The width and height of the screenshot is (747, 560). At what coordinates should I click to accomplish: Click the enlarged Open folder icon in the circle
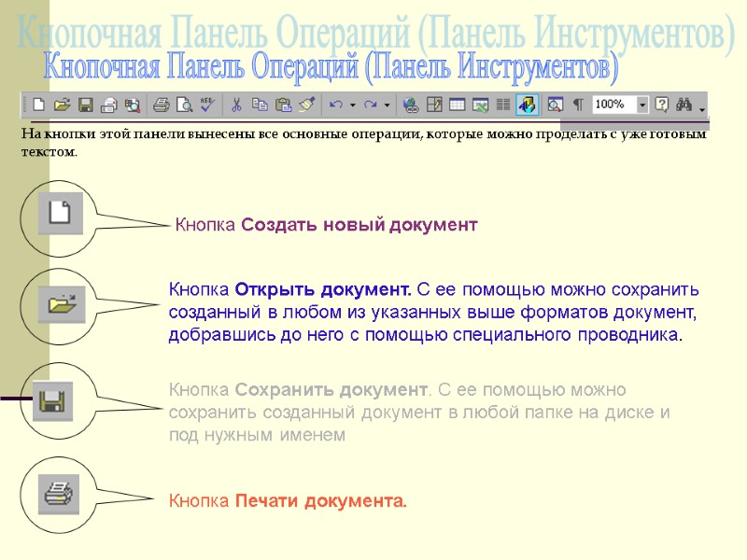click(62, 304)
